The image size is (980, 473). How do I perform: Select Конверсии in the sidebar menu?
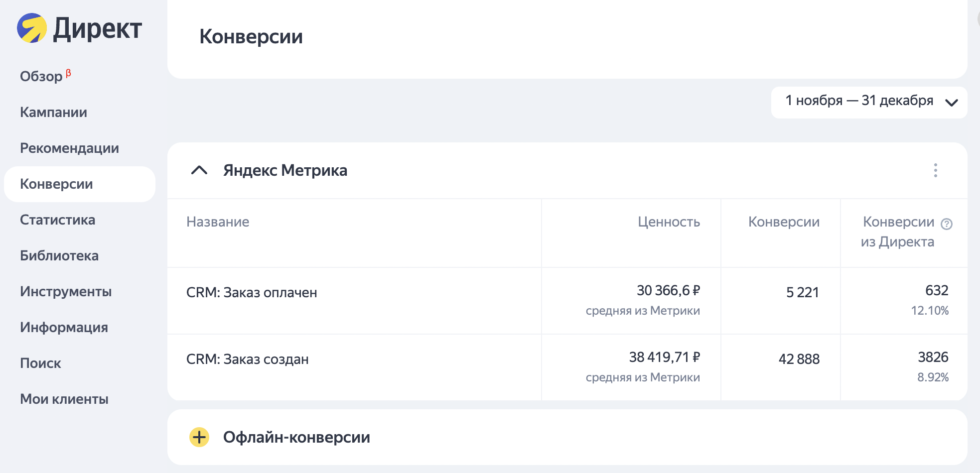(x=57, y=184)
